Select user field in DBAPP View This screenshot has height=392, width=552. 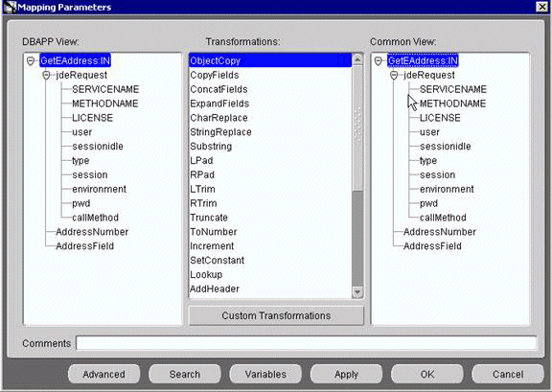tap(82, 132)
